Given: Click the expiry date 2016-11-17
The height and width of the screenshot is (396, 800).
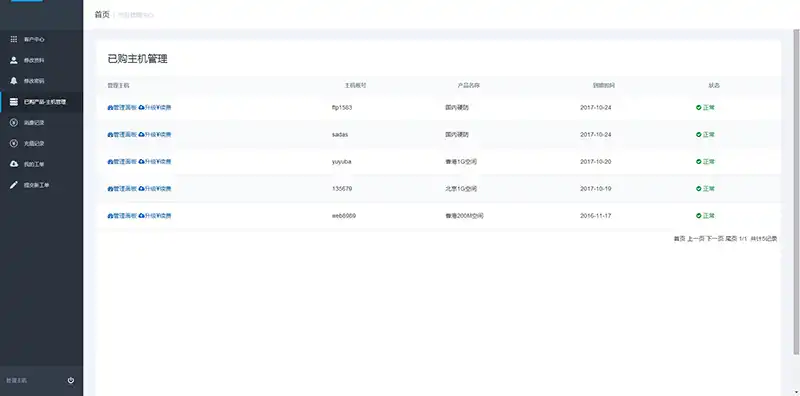Looking at the screenshot, I should click(x=595, y=216).
